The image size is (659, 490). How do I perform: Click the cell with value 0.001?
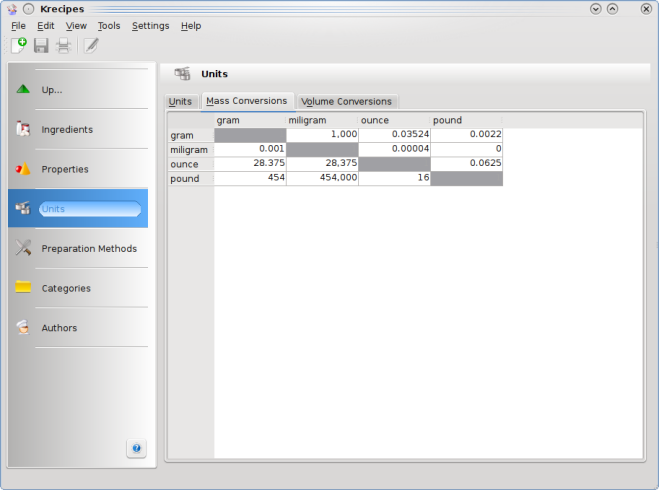tap(250, 149)
